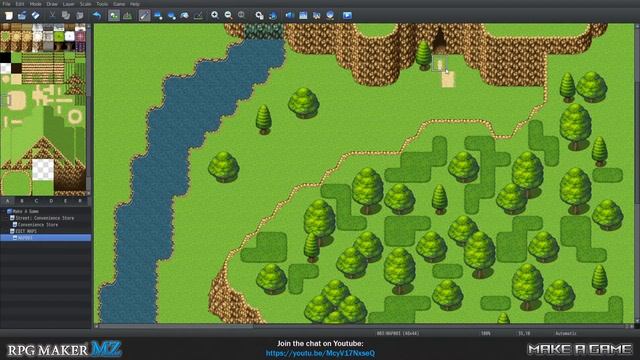The image size is (640, 360).
Task: Switch to Map editing mode icon
Action: tap(114, 16)
